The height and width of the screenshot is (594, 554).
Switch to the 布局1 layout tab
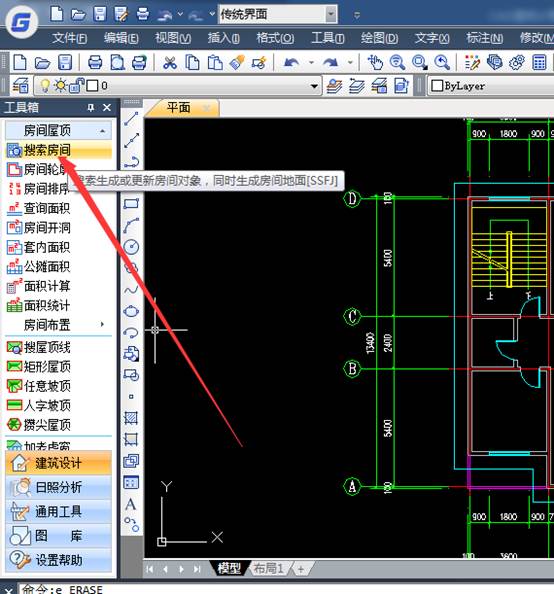coord(268,568)
